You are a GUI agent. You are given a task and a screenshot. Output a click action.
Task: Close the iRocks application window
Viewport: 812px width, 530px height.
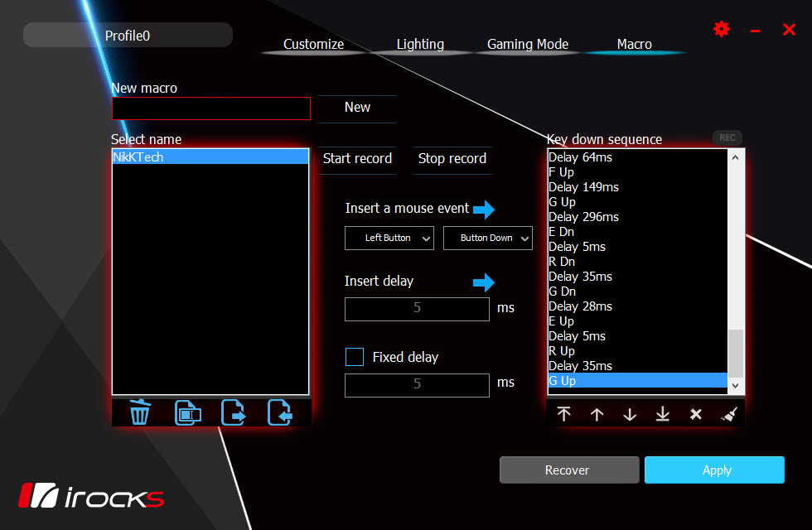(x=789, y=30)
